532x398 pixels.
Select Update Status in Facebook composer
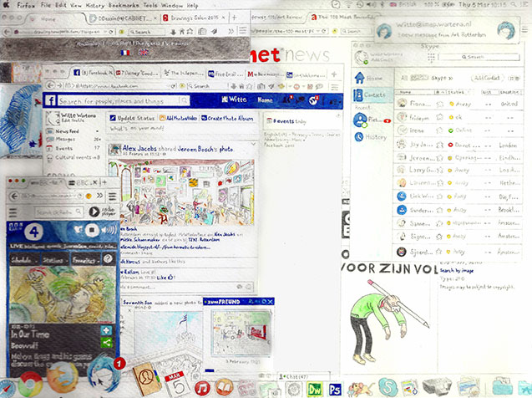tap(132, 118)
